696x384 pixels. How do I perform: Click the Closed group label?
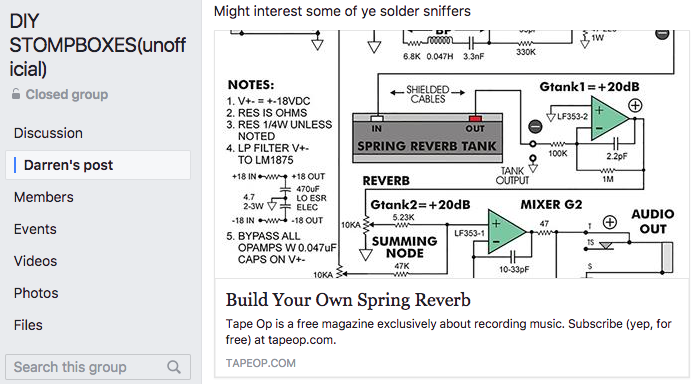tap(67, 95)
